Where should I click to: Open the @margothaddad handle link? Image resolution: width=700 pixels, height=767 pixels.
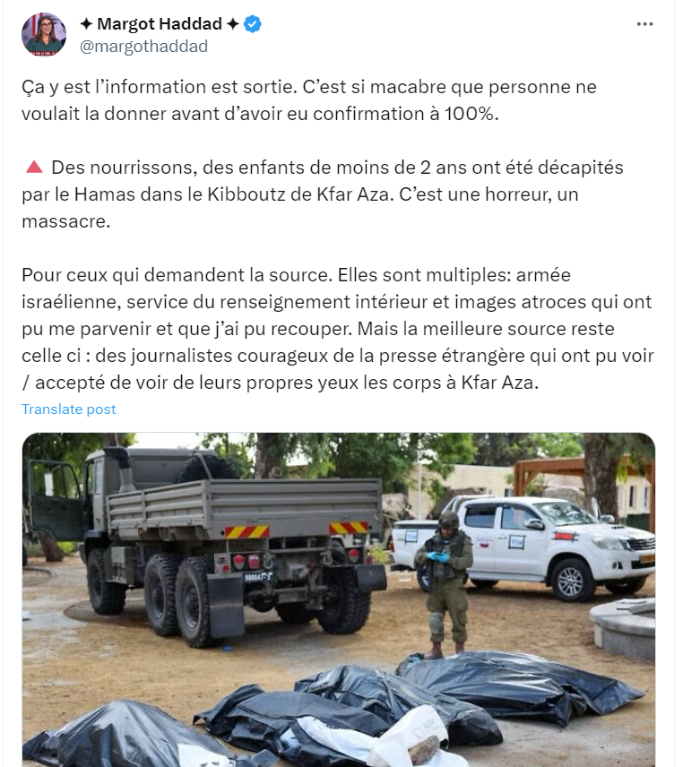point(143,47)
